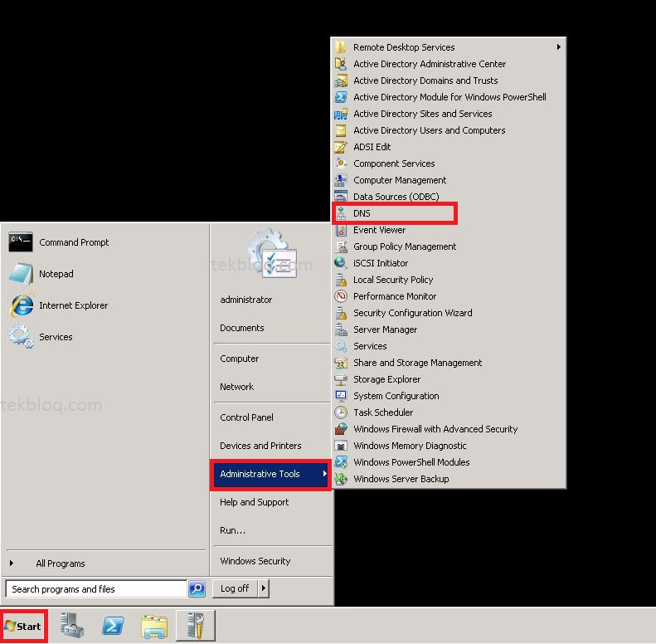Open Windows Security entry

(x=255, y=561)
